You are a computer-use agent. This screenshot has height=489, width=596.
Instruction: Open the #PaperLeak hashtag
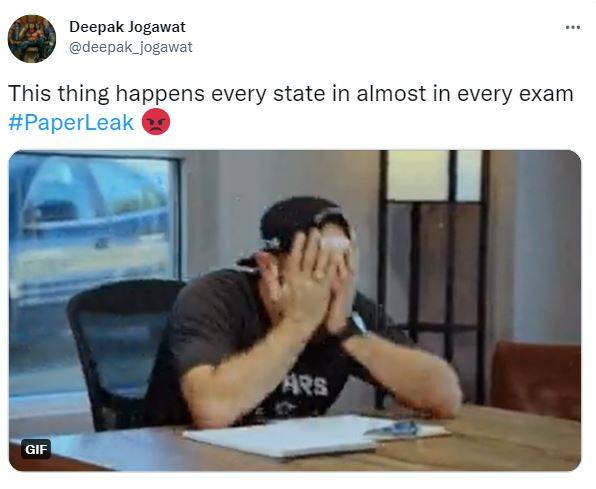click(x=71, y=122)
